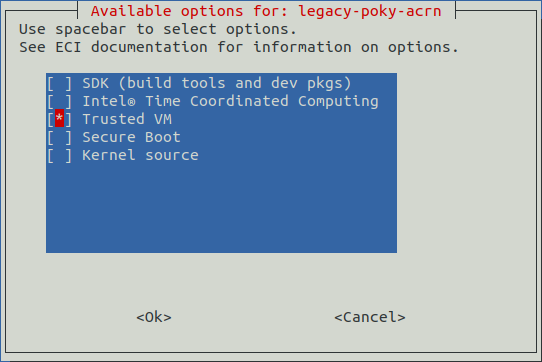Uncheck the Trusted VM checkbox brackets

coord(59,119)
